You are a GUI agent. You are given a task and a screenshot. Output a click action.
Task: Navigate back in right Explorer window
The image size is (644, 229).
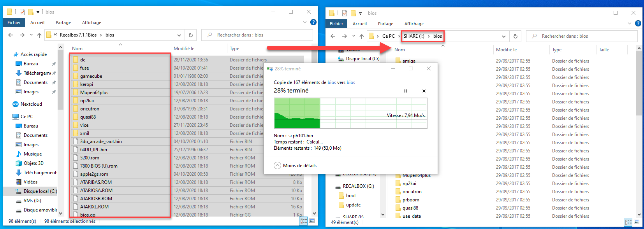click(333, 36)
